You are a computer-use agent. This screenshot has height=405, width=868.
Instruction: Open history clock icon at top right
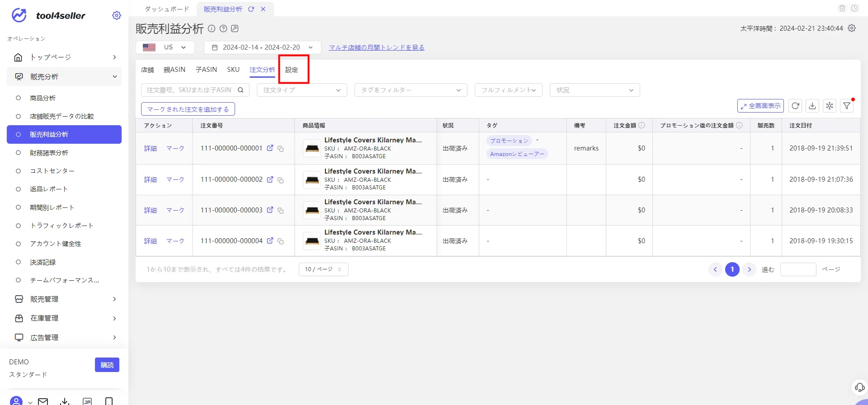[x=854, y=8]
